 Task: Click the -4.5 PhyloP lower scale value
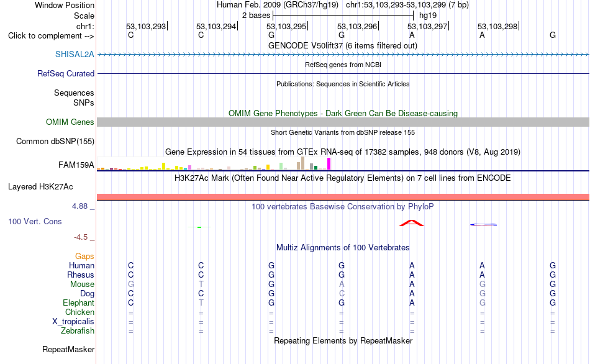click(81, 237)
